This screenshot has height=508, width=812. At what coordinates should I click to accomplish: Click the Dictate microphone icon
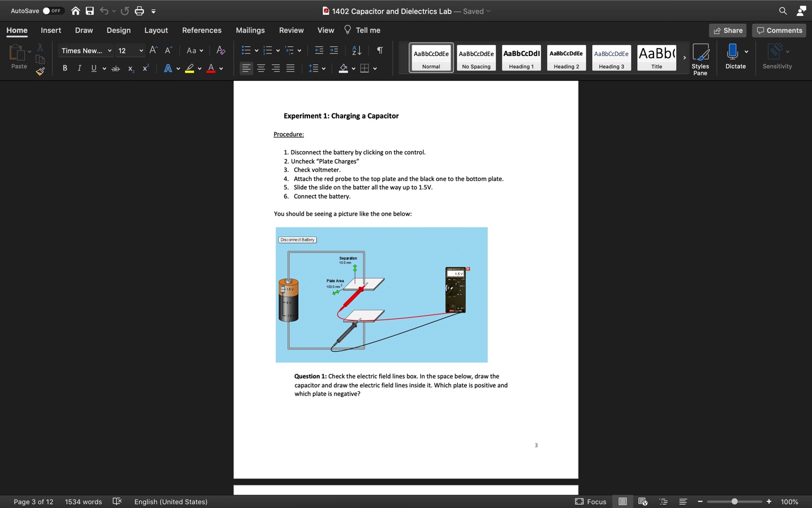pos(732,52)
